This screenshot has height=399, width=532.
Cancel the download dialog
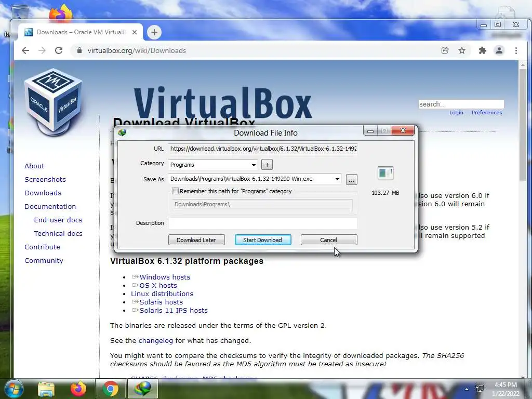point(329,240)
